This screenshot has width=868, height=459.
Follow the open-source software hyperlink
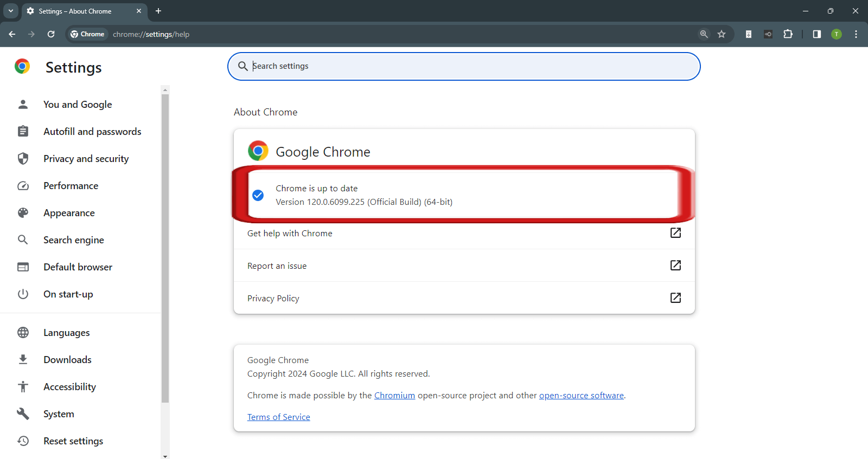tap(581, 396)
